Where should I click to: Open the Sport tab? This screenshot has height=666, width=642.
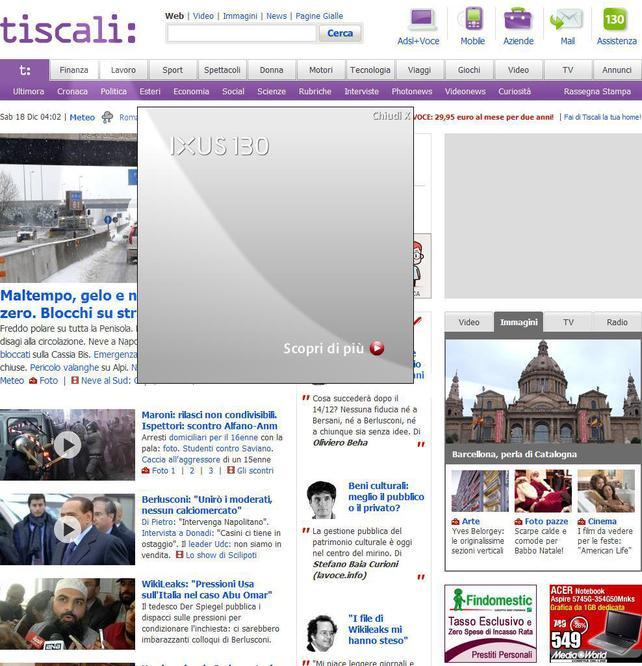pyautogui.click(x=173, y=70)
